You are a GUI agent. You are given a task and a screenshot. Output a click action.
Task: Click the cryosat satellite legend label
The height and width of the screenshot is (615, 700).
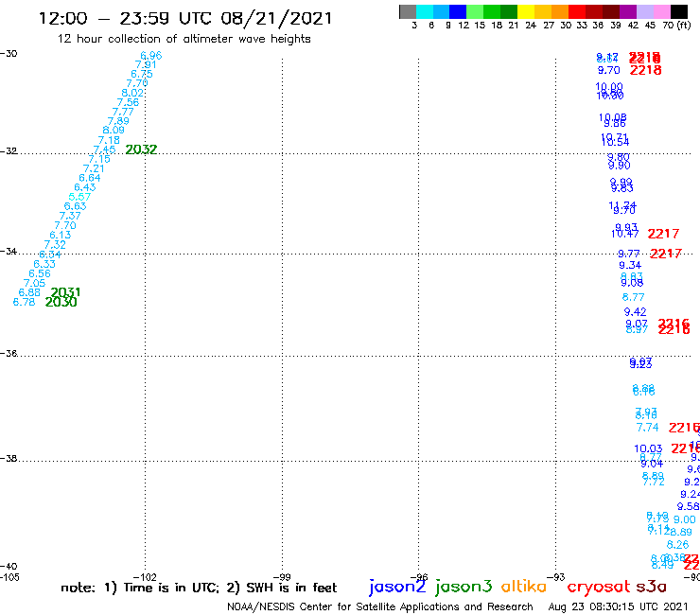(599, 587)
